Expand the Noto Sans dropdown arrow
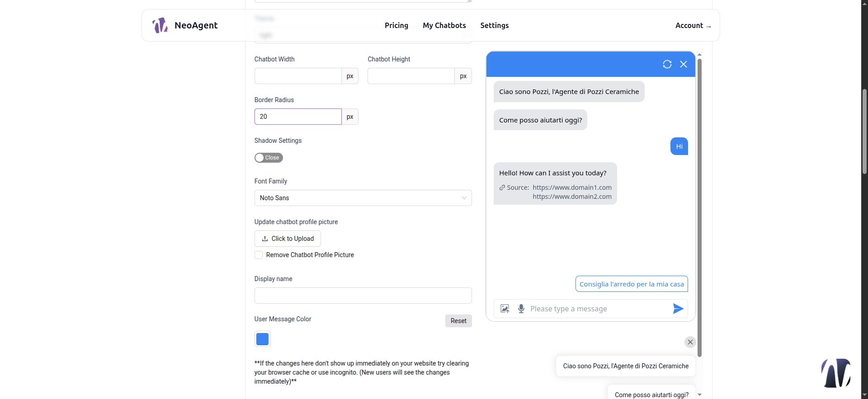This screenshot has height=399, width=868. (x=464, y=198)
